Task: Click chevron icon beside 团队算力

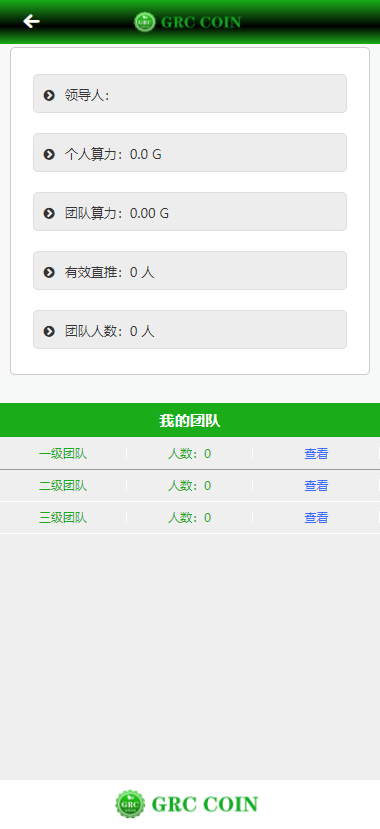Action: coord(49,213)
